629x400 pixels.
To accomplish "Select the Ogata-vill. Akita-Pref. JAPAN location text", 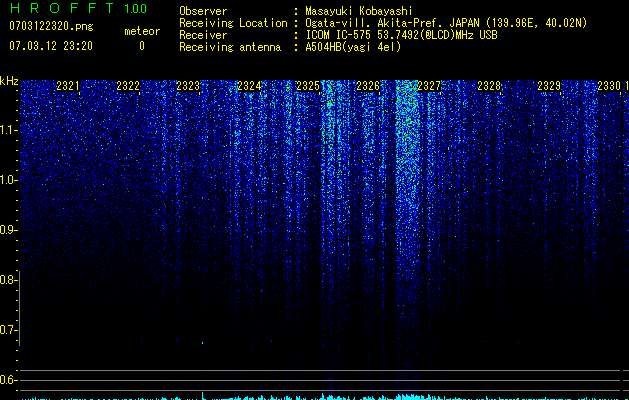I will pos(446,23).
